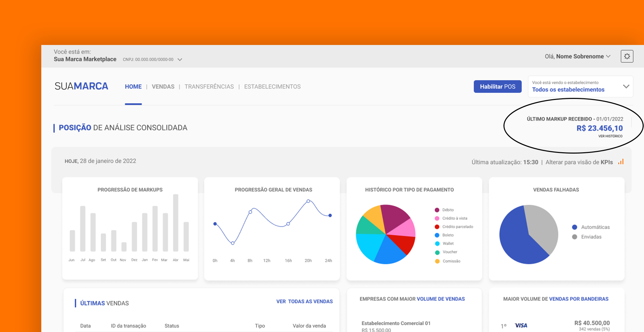Open the settings gear icon

click(627, 56)
